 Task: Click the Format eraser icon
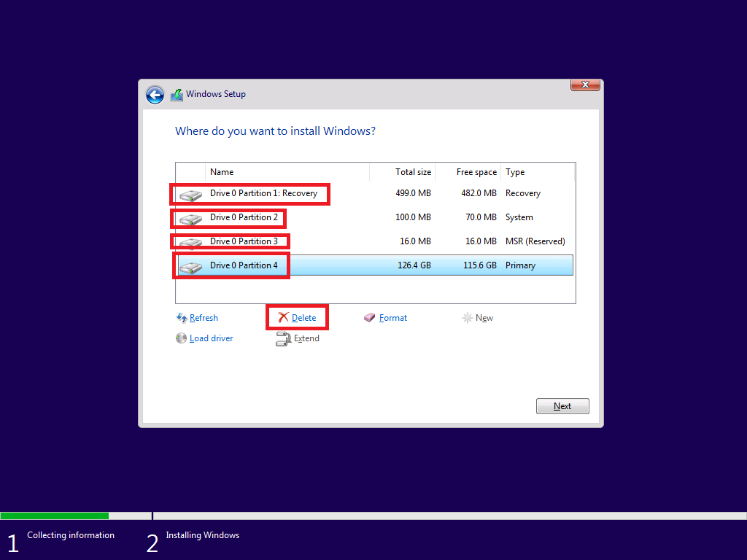coord(370,318)
